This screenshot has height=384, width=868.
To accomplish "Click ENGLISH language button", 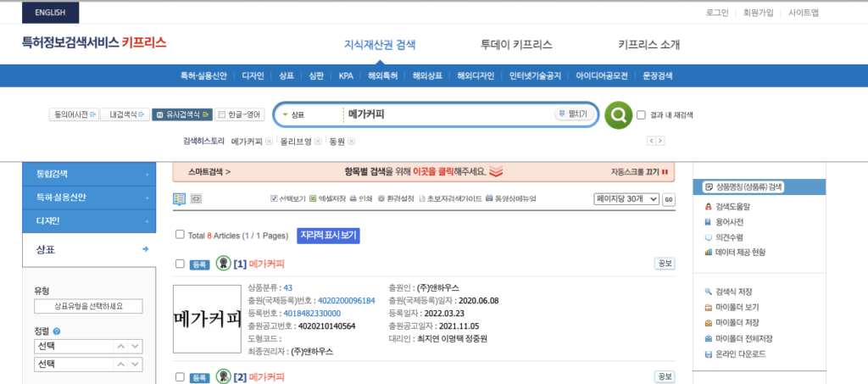I will point(50,12).
